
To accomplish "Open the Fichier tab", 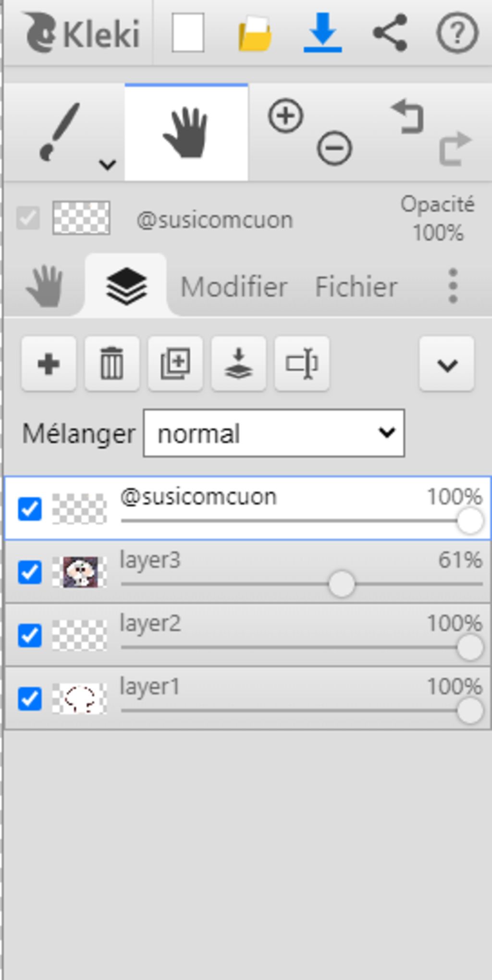I will coord(356,287).
